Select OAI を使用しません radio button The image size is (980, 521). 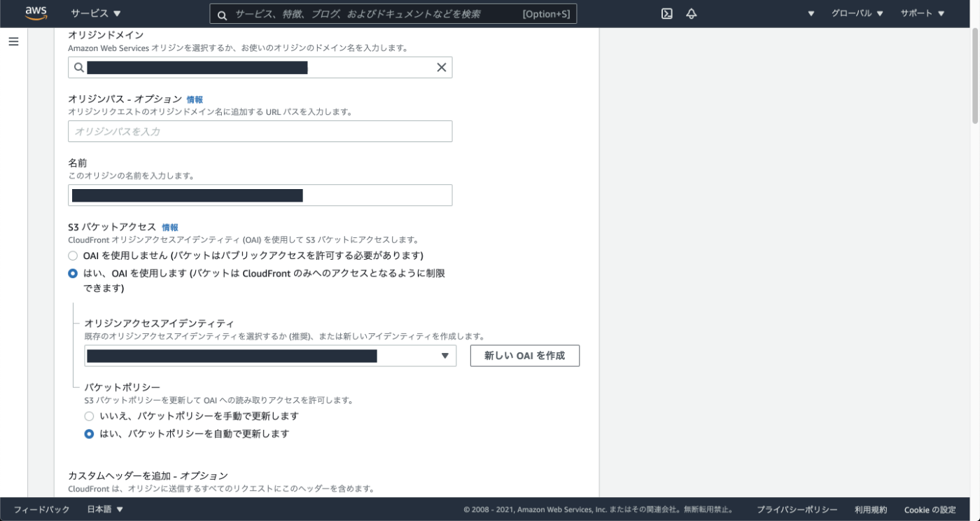click(73, 256)
